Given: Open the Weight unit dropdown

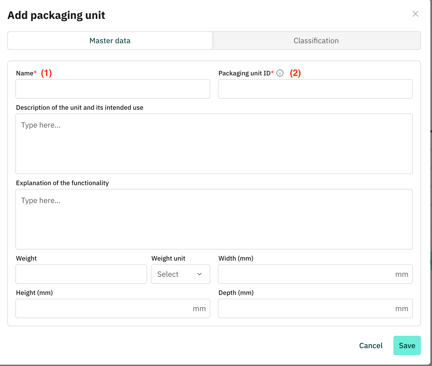Looking at the screenshot, I should [x=181, y=274].
